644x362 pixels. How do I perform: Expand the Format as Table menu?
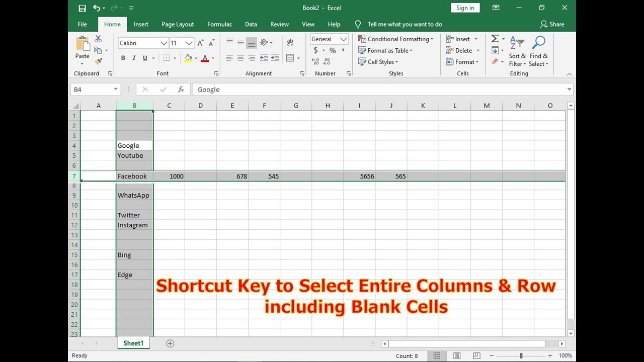[x=385, y=50]
